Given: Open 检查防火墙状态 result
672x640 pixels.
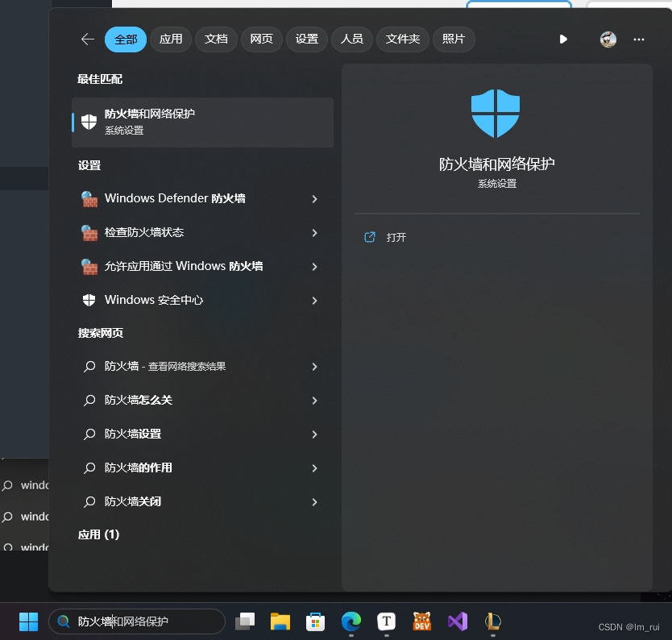Looking at the screenshot, I should 202,232.
